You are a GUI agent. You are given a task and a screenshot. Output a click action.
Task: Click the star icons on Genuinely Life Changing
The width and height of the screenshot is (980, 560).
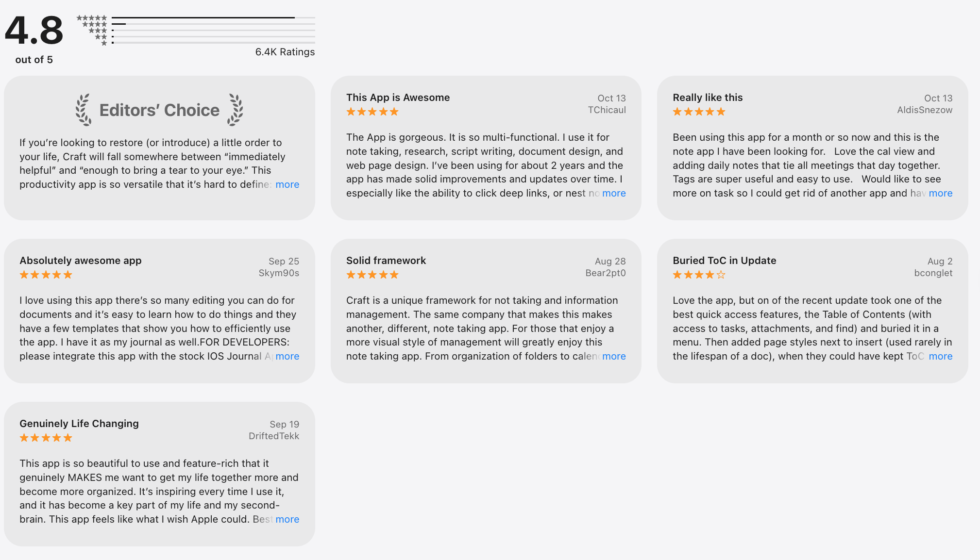pyautogui.click(x=45, y=438)
